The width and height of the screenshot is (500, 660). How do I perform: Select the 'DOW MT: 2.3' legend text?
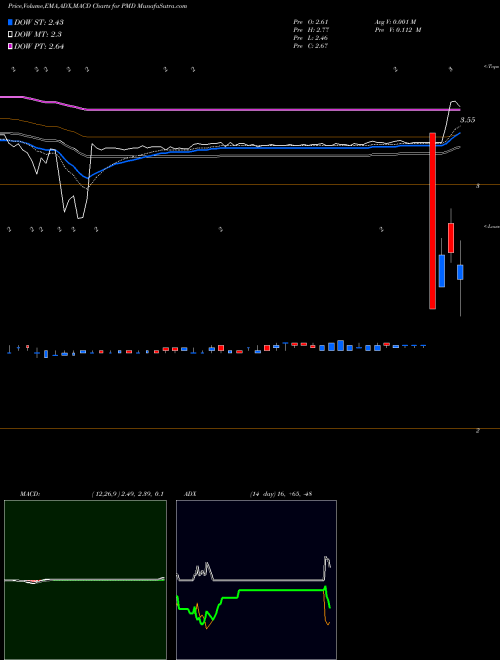tap(36, 35)
